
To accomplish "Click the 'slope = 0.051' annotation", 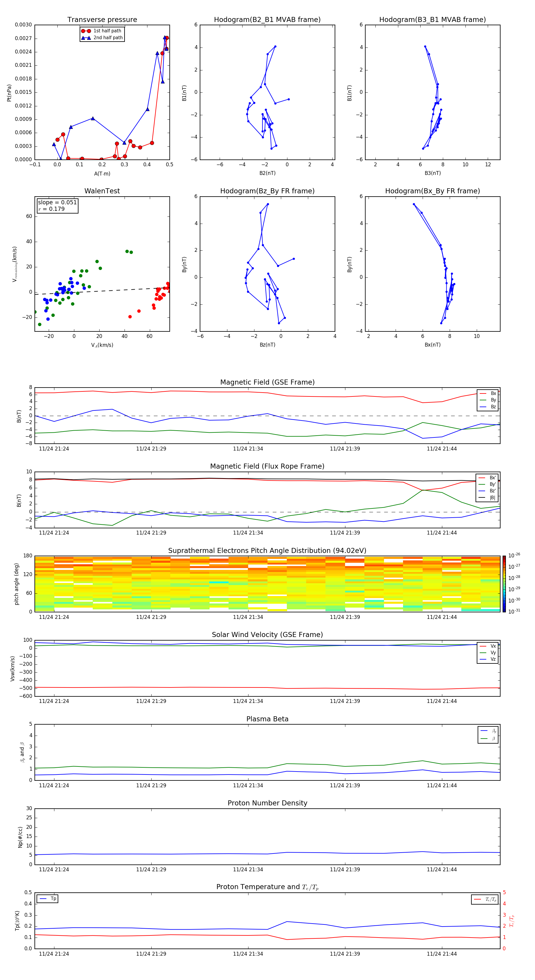I will (x=57, y=203).
